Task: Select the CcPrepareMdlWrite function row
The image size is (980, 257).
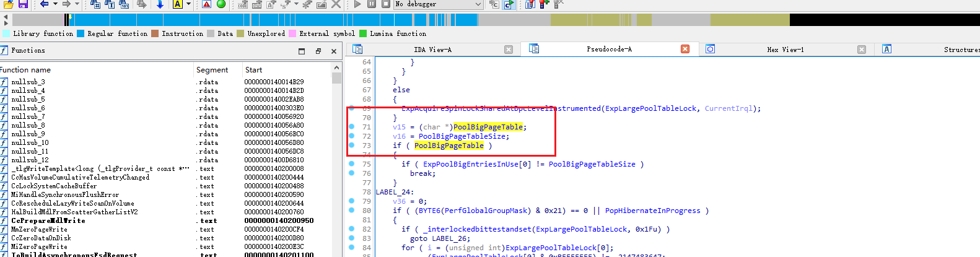Action: pyautogui.click(x=166, y=220)
